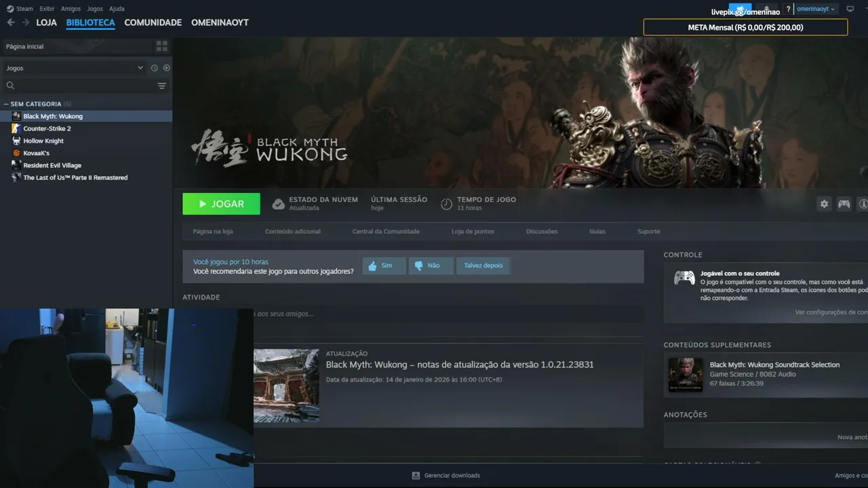Open the Jogos filter dropdown
868x488 pixels.
coord(75,68)
